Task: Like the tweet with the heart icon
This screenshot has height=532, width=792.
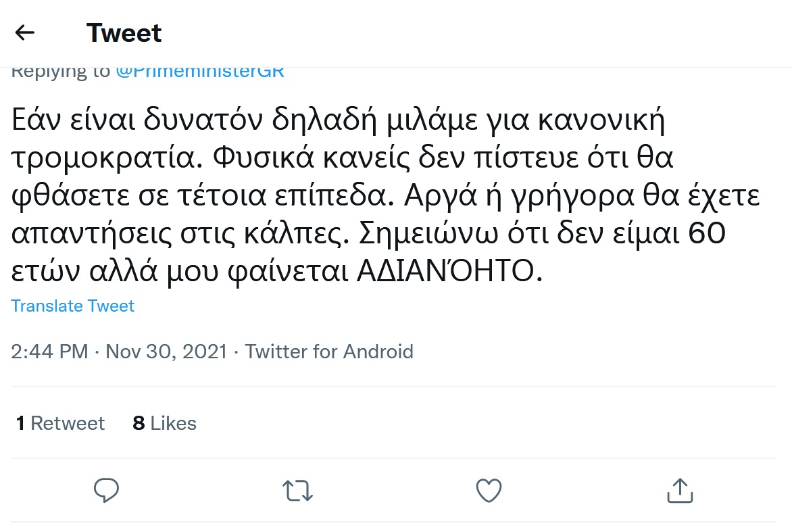Action: click(x=489, y=491)
